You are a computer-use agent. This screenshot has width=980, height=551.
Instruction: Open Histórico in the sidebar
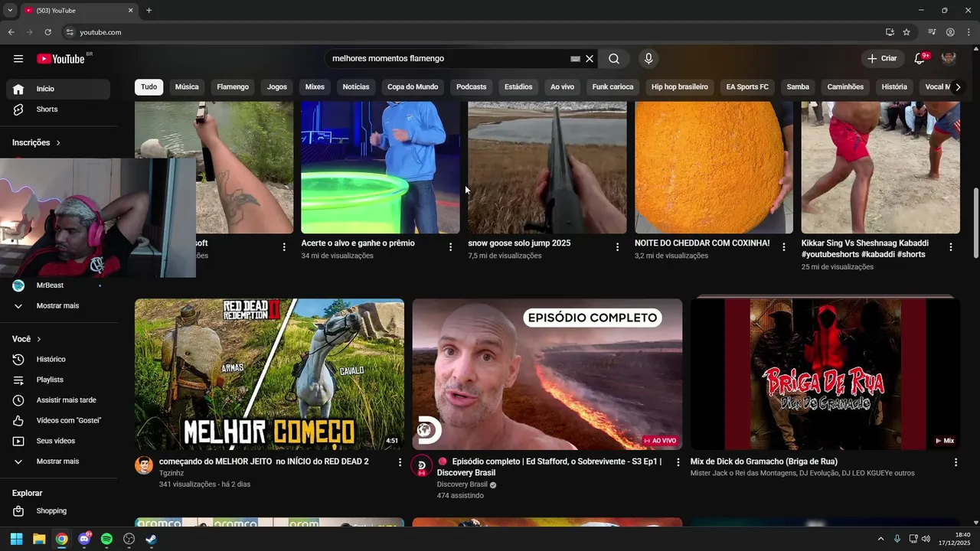(58, 359)
